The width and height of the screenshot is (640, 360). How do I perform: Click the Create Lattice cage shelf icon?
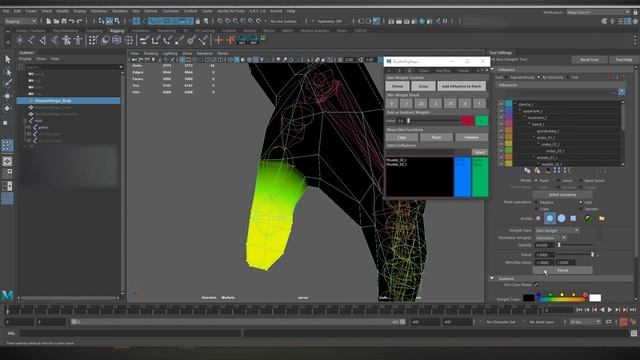click(117, 40)
